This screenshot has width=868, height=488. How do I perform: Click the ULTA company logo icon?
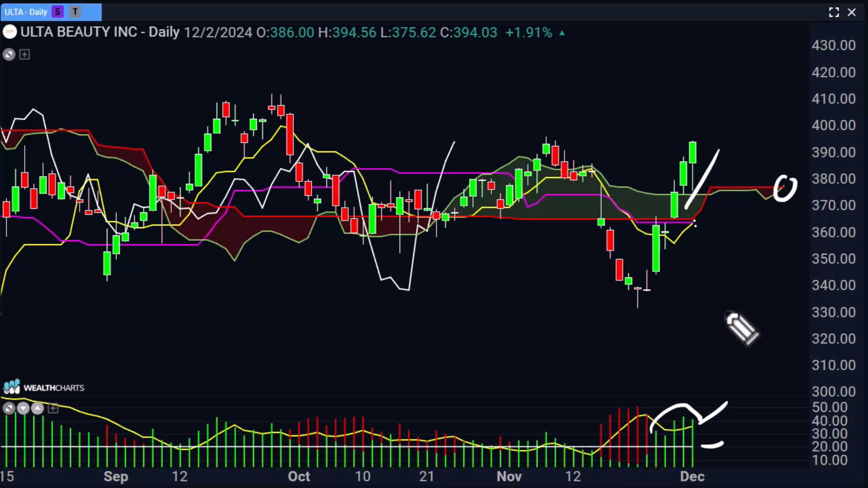[9, 32]
